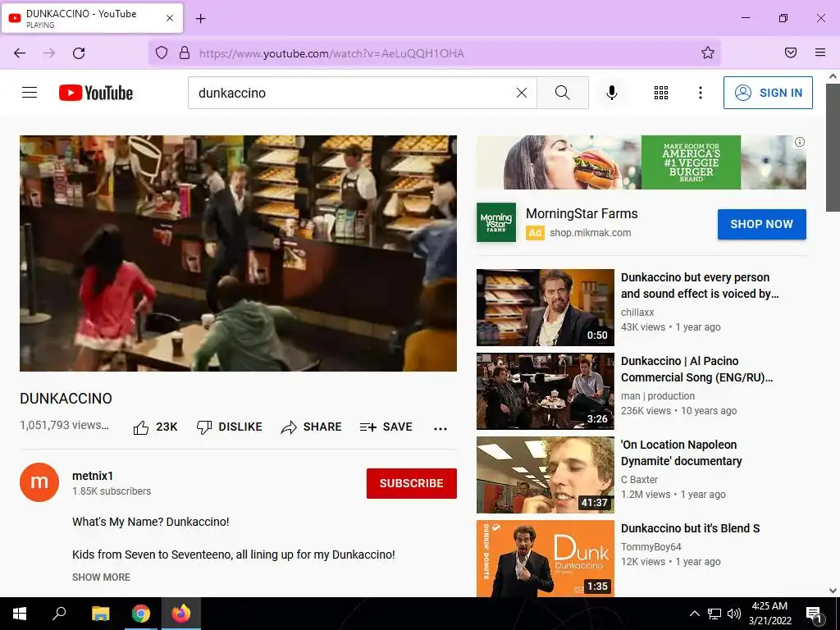The width and height of the screenshot is (840, 630).
Task: Switch to Chrome in the taskbar
Action: click(140, 614)
